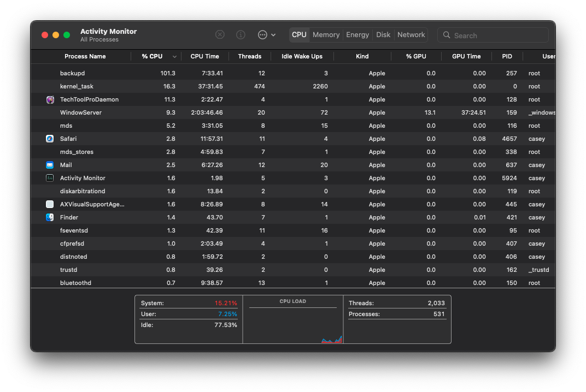Minimize the Activity Monitor window
This screenshot has width=586, height=392.
coord(56,35)
